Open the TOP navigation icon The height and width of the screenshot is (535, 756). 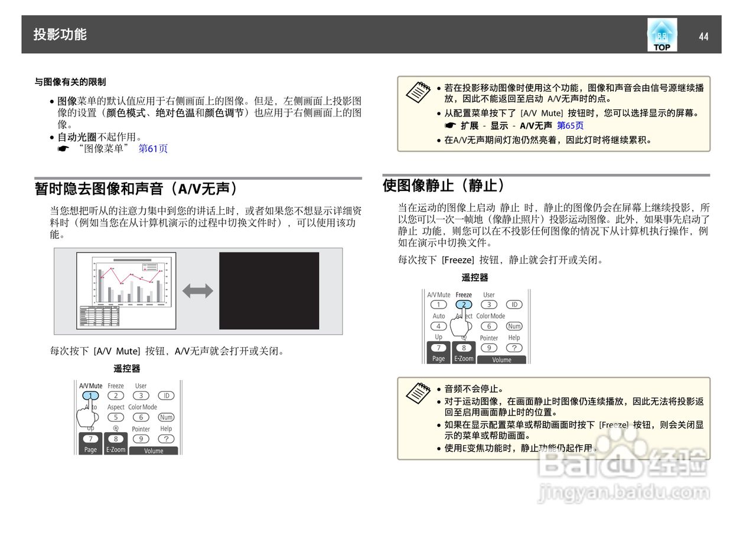(661, 34)
